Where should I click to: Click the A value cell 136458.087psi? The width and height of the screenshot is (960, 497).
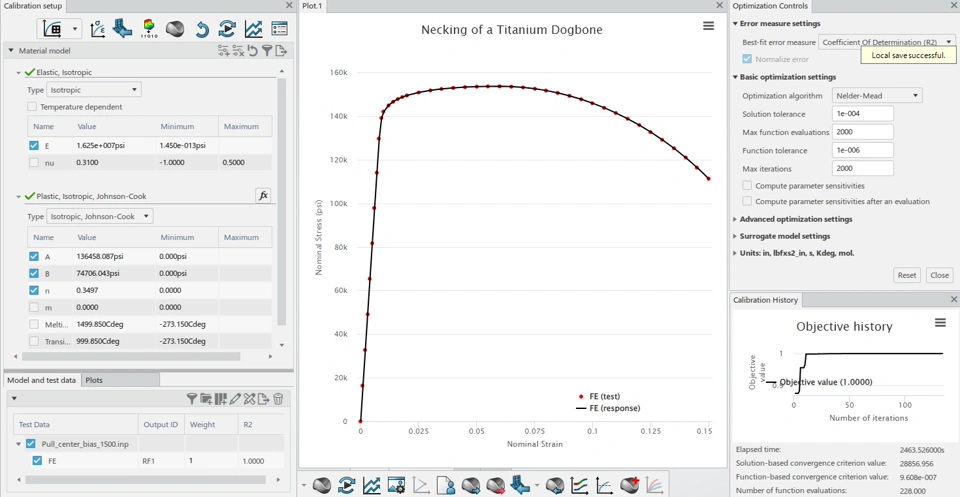pyautogui.click(x=113, y=256)
